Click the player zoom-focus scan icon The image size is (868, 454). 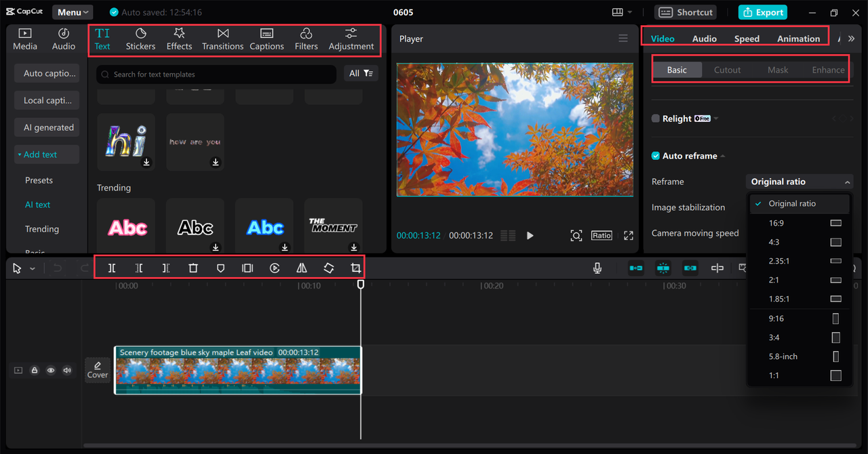coord(576,235)
